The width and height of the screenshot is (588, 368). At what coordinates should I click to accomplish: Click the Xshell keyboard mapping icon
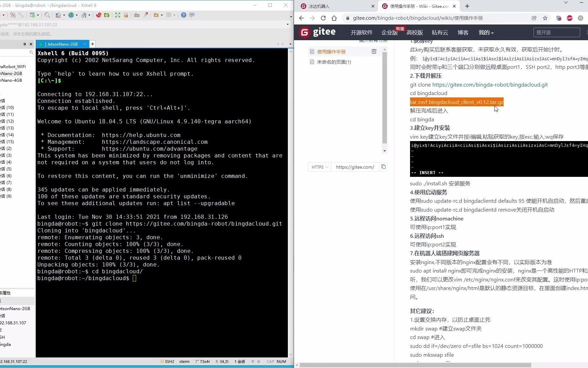tap(137, 15)
